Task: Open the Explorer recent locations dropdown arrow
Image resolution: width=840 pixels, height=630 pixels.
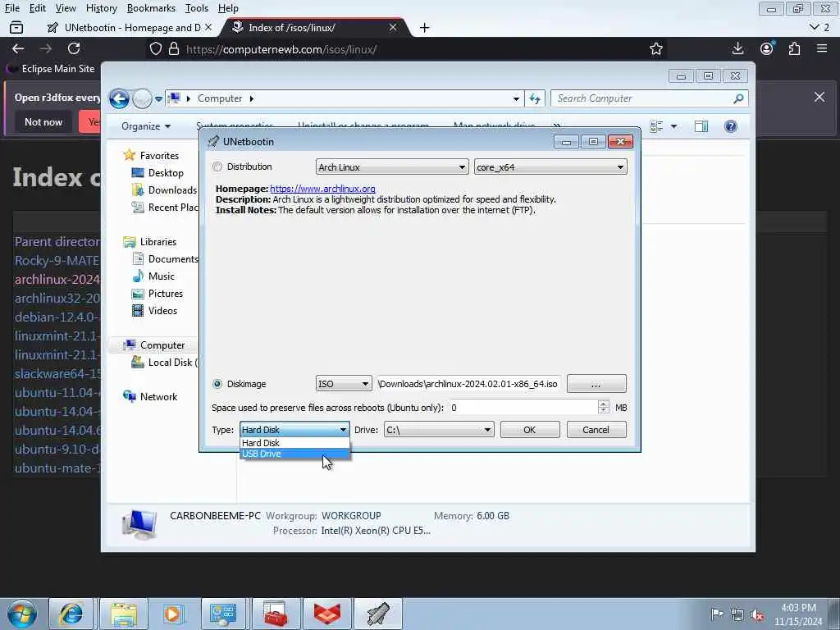Action: 158,98
